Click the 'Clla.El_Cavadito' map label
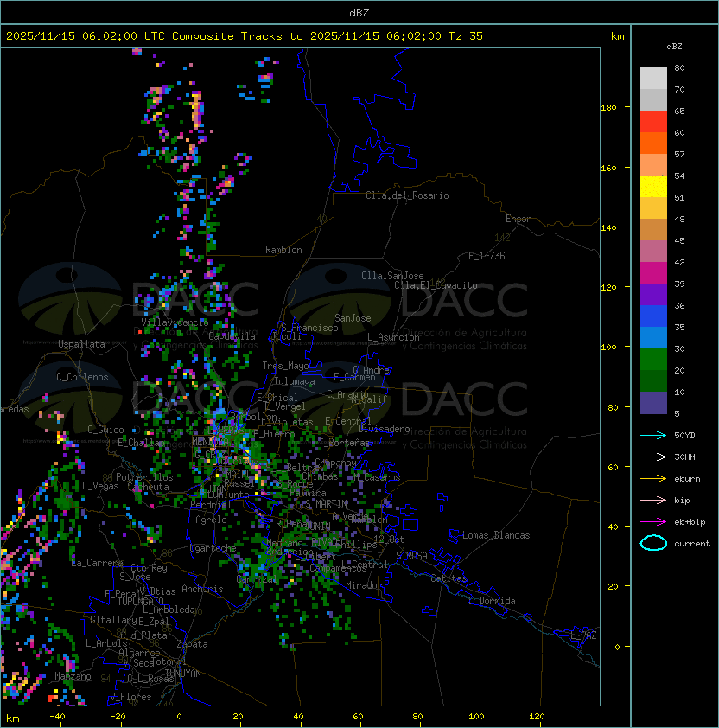 pyautogui.click(x=436, y=285)
